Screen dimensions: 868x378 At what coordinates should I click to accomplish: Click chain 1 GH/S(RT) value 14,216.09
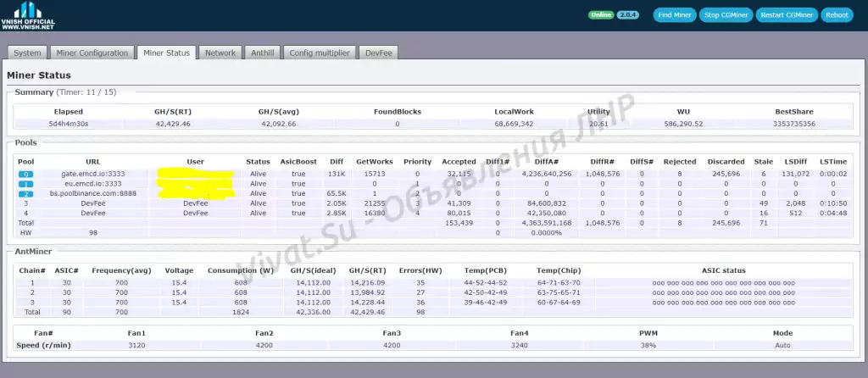[x=367, y=283]
